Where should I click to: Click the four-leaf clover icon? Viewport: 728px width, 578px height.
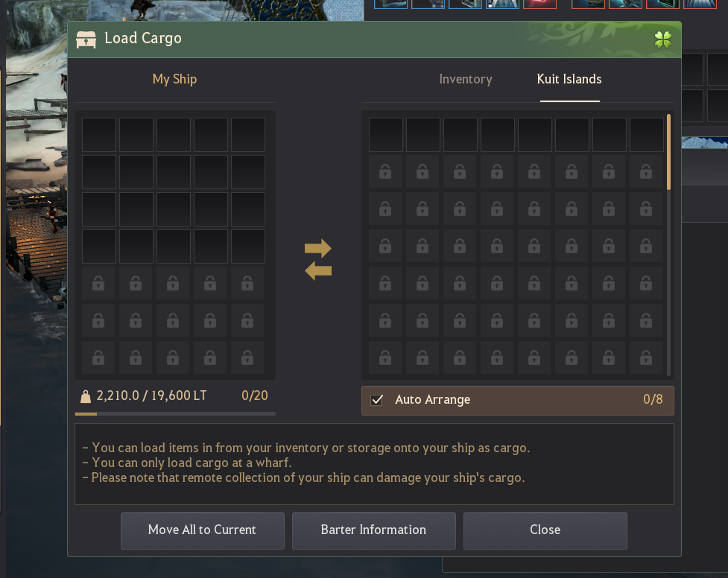tap(663, 39)
